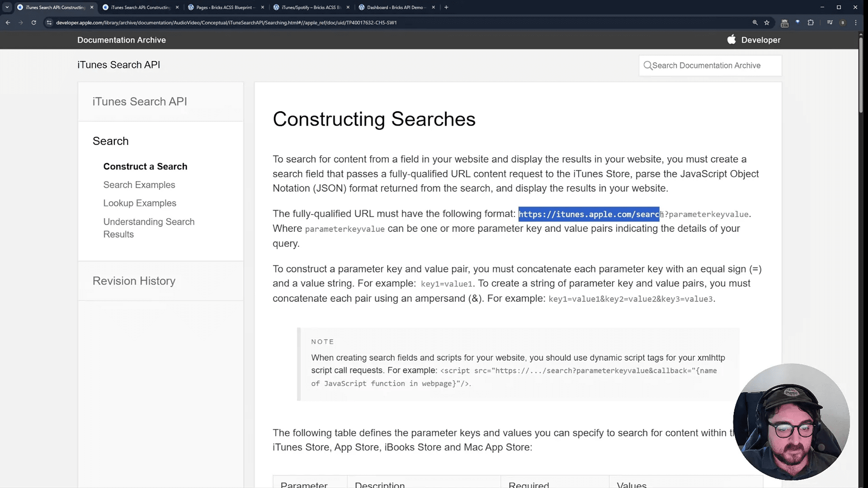
Task: Open the Chrome profile B avatar
Action: pyautogui.click(x=843, y=23)
